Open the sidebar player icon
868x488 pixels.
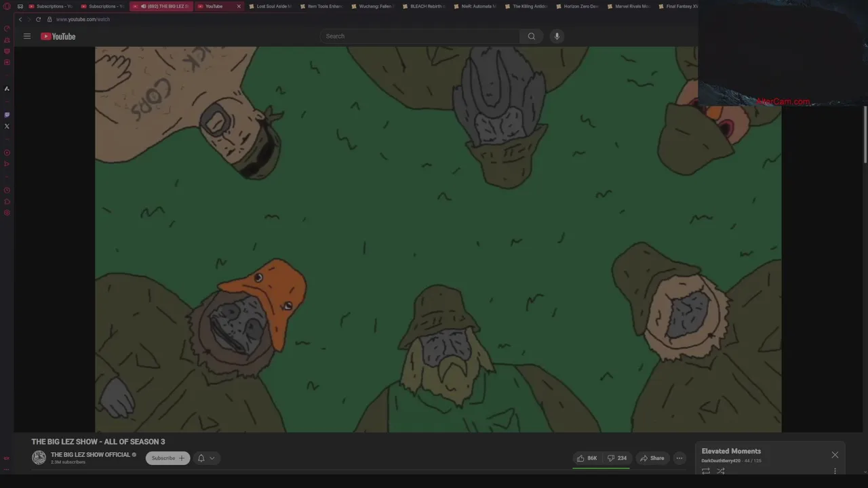(x=7, y=152)
